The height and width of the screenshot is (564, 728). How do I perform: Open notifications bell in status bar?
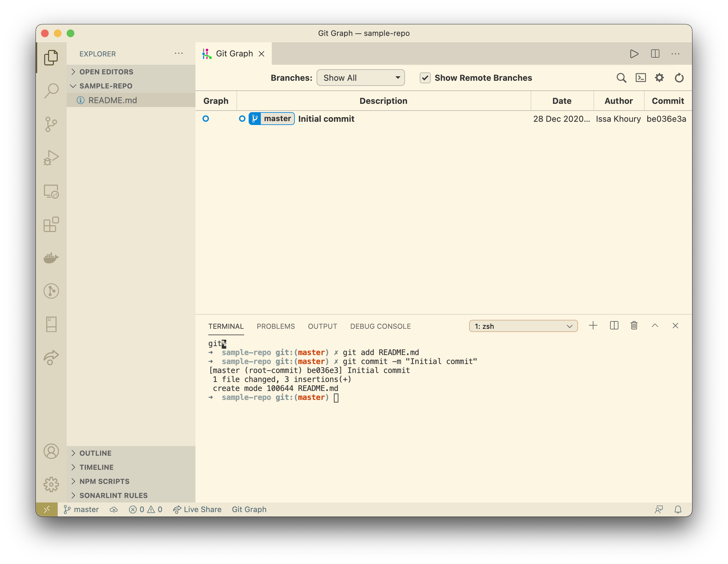click(x=678, y=509)
